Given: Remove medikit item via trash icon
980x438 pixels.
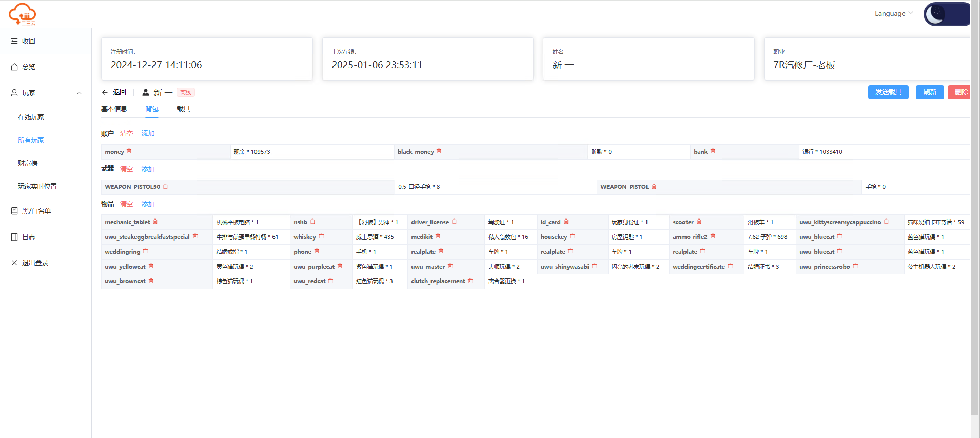Looking at the screenshot, I should pos(438,236).
